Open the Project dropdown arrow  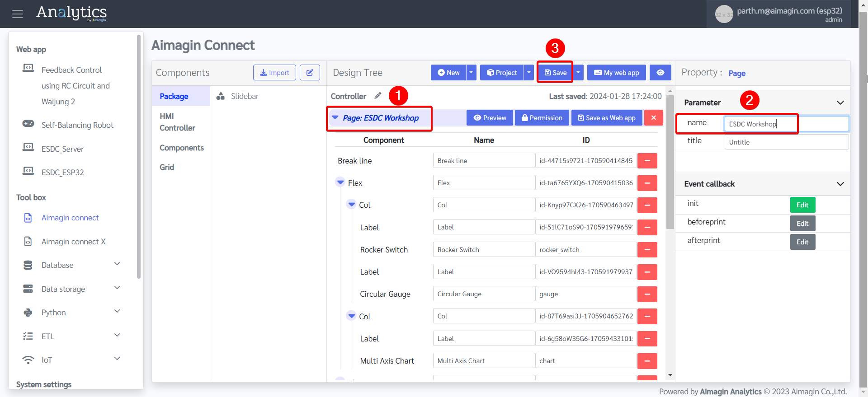point(529,73)
